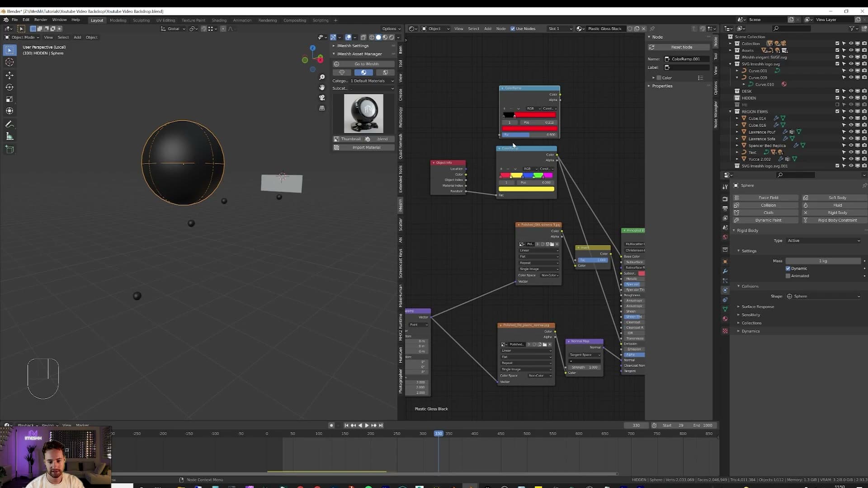Open Global transform orientation dropdown
The height and width of the screenshot is (488, 868).
click(173, 29)
